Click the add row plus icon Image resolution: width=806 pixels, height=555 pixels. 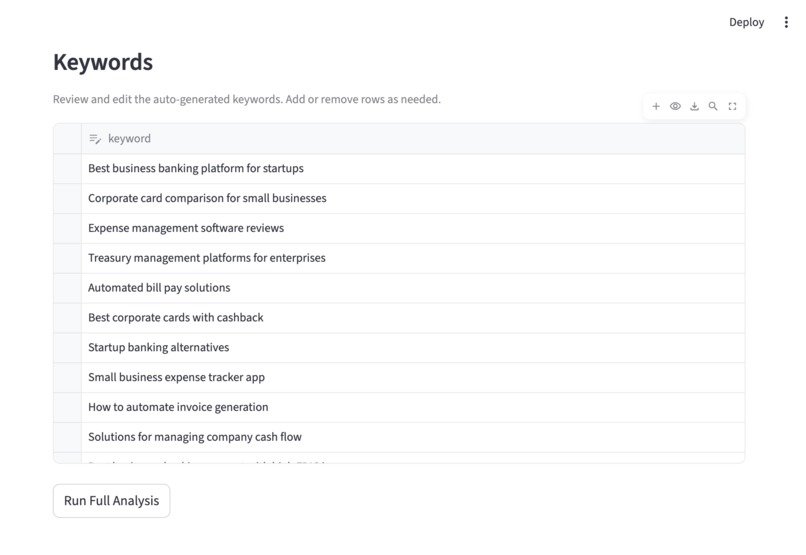point(656,106)
